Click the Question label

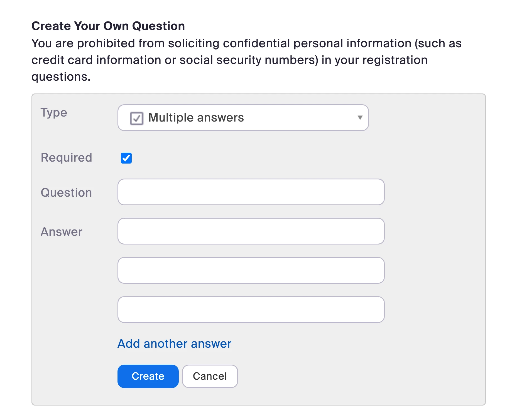click(66, 193)
